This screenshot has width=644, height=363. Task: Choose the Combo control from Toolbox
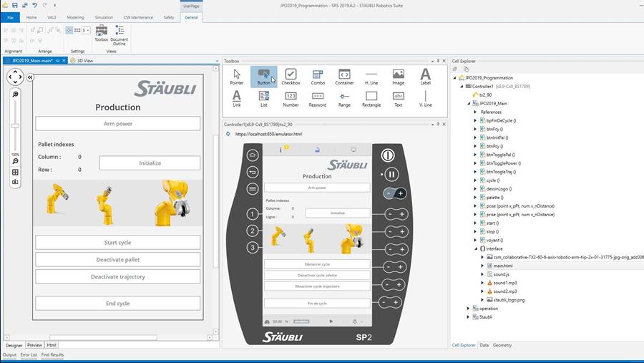click(318, 76)
